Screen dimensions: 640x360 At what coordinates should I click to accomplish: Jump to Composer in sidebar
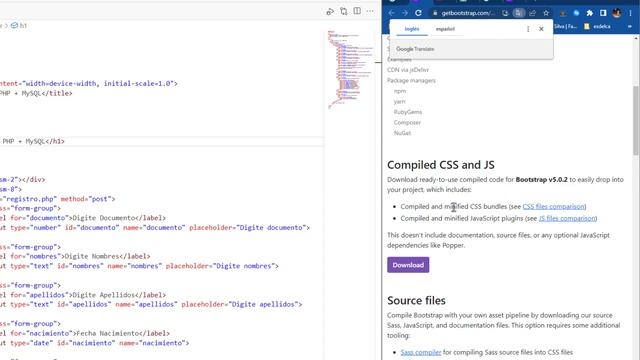coord(407,122)
